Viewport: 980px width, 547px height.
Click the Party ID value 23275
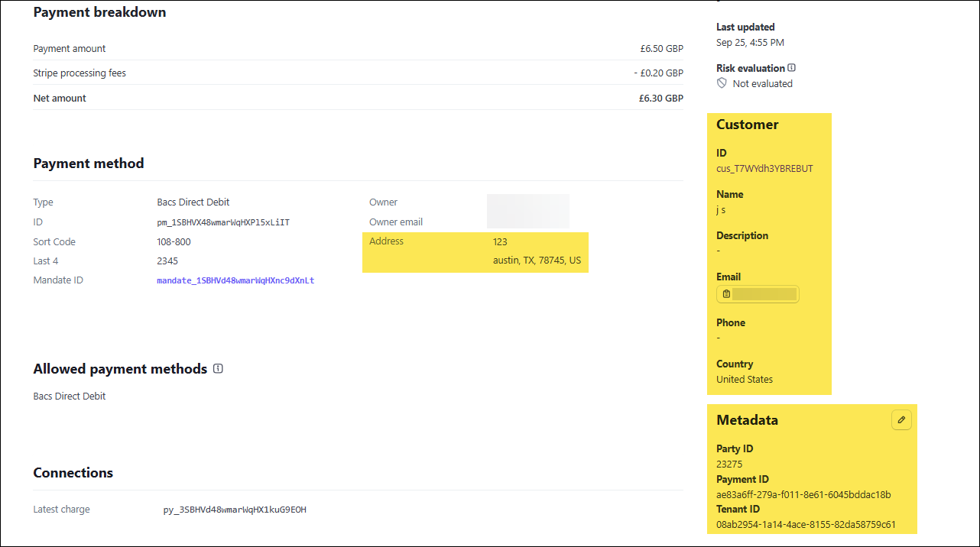click(x=729, y=464)
